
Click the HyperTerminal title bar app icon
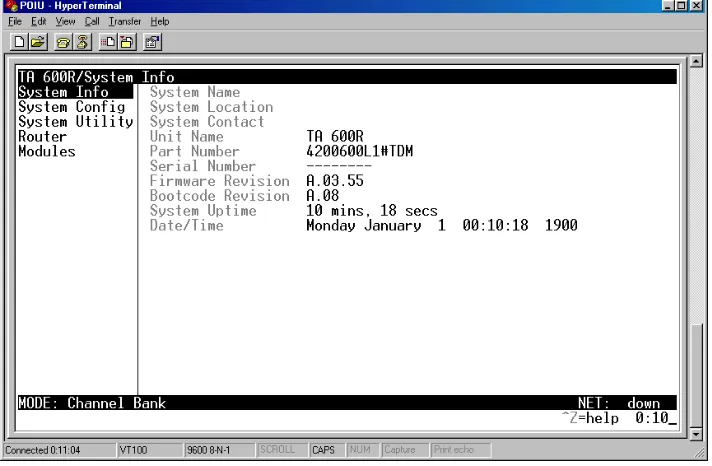click(x=10, y=5)
